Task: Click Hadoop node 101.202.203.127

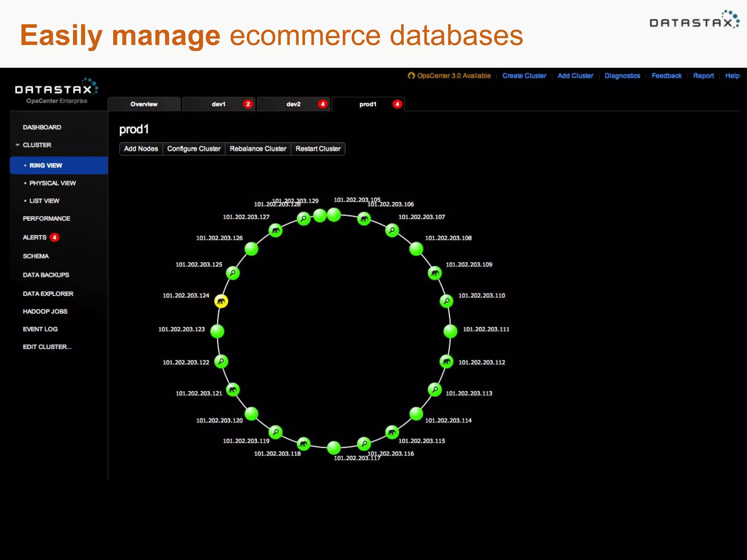Action: (276, 230)
